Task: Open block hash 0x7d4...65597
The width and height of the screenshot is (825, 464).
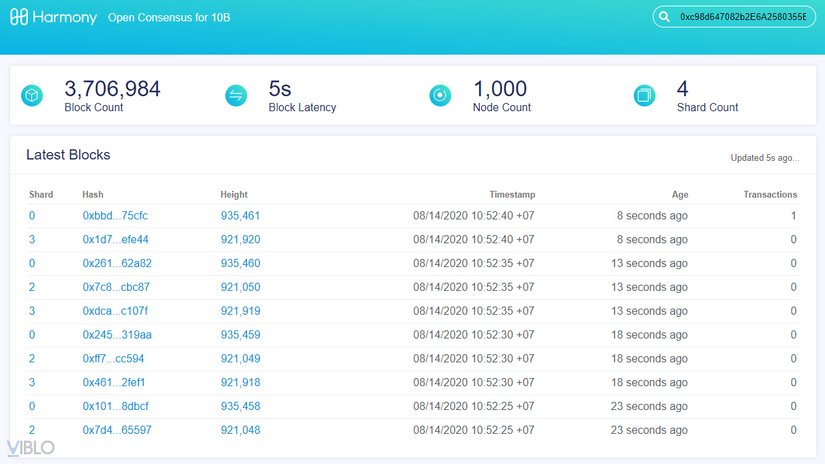Action: point(117,430)
